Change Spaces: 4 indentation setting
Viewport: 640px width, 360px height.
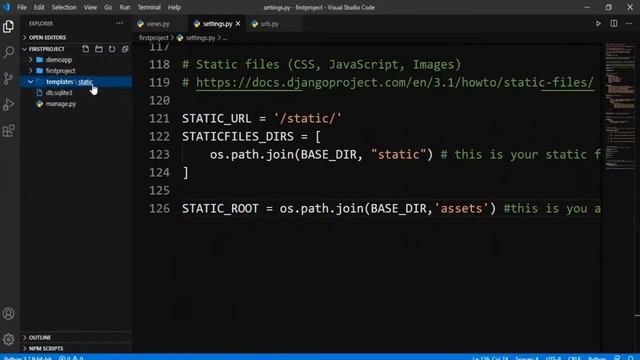click(527, 358)
